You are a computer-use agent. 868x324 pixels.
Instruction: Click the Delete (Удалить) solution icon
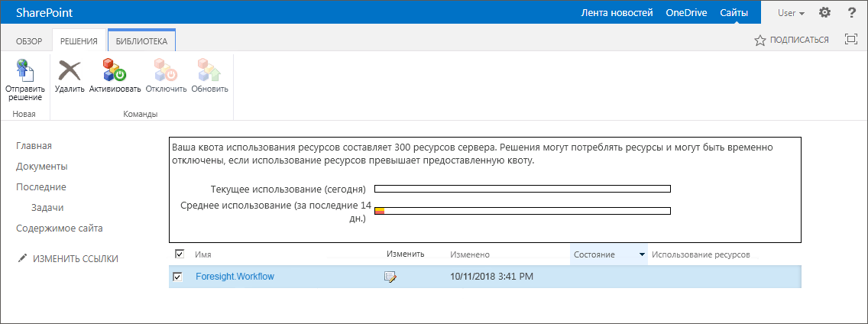[x=70, y=71]
